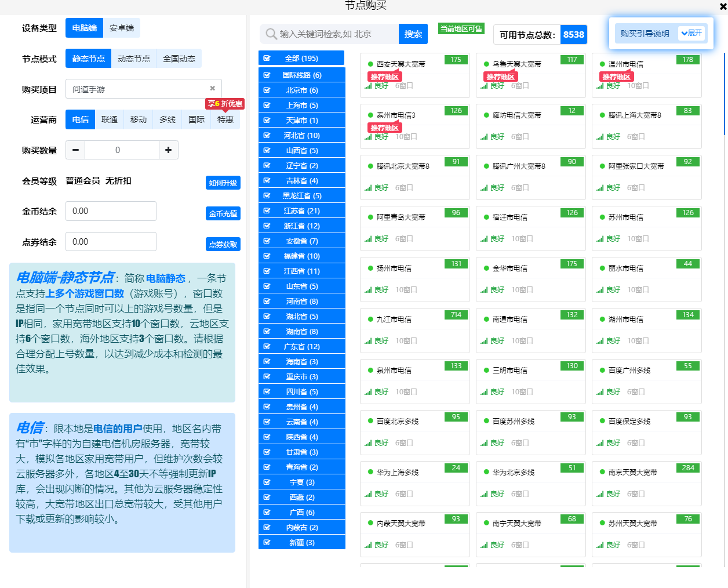Screen dimensions: 728x588
Task: Click the search magnifier icon in keyword box
Action: (271, 34)
